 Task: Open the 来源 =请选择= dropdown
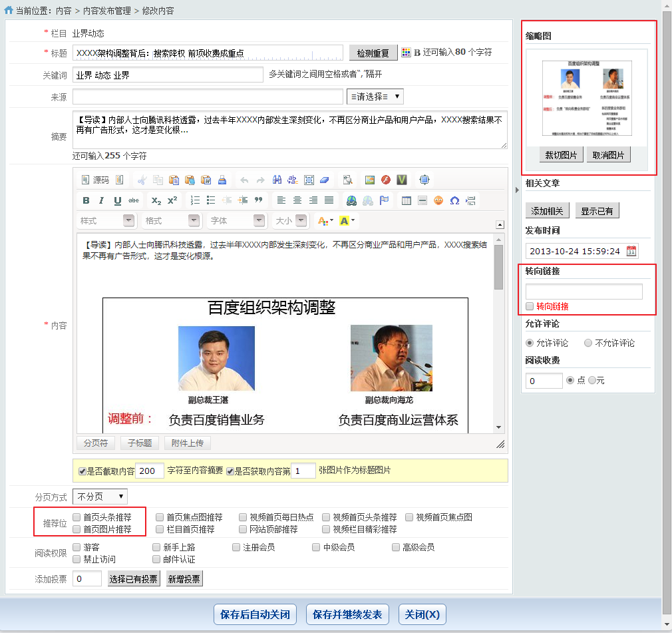tap(375, 97)
